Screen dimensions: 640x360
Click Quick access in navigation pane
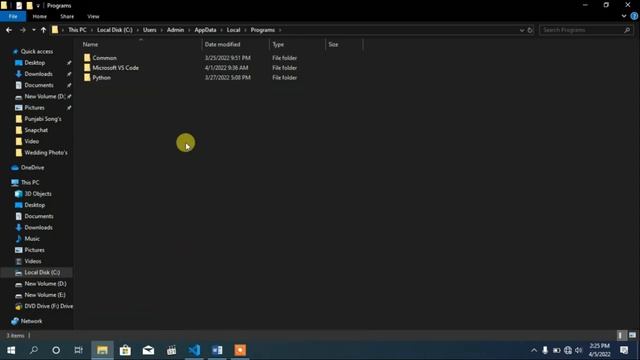pos(37,51)
